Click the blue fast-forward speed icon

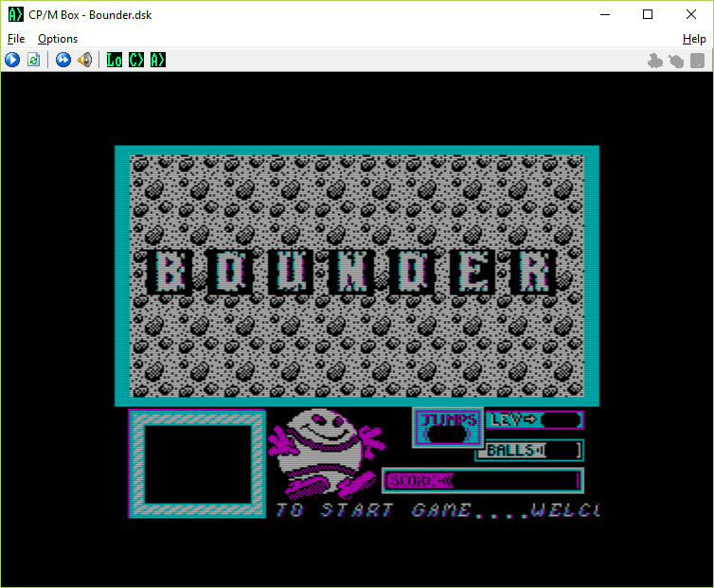(x=63, y=60)
